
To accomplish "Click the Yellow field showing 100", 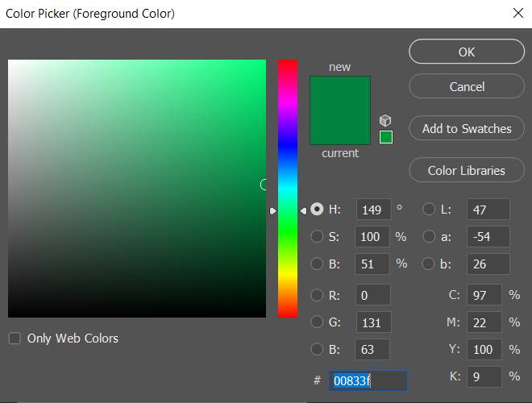I will 484,350.
